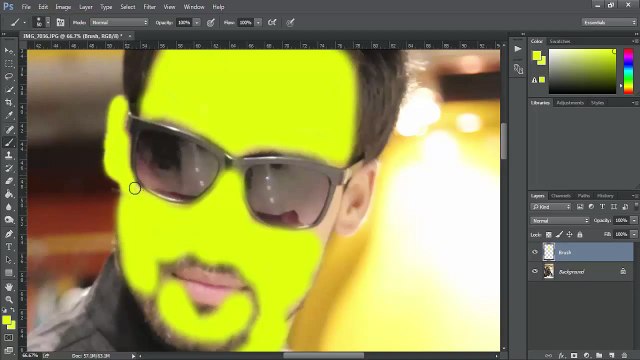Screen dimensions: 640x360
Task: Click the add layer mask icon
Action: pyautogui.click(x=574, y=356)
